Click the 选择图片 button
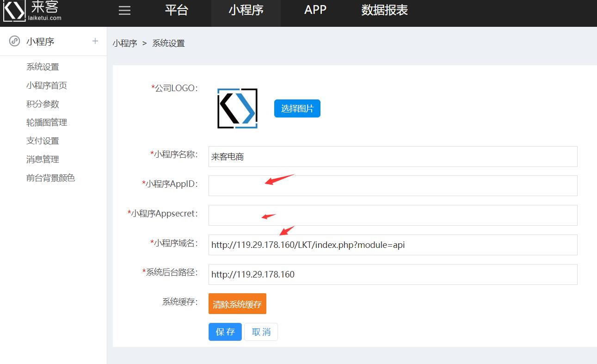This screenshot has width=597, height=364. coord(297,109)
